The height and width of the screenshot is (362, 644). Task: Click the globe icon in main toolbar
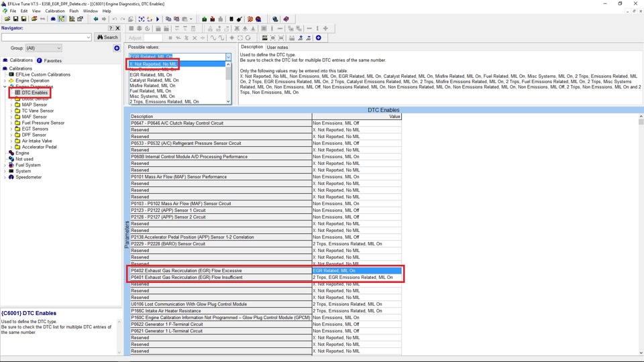coord(275,19)
